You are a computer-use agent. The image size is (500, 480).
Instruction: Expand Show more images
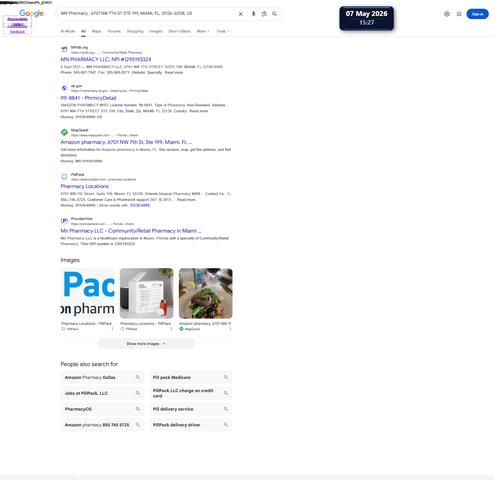click(146, 344)
